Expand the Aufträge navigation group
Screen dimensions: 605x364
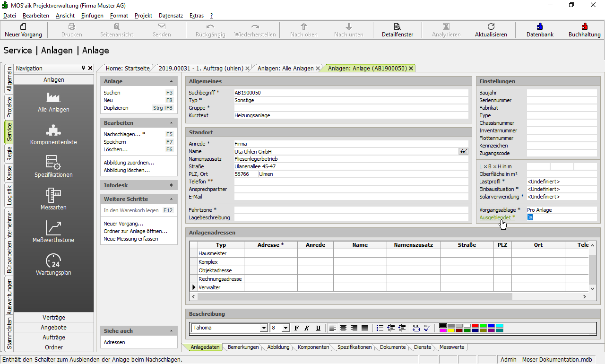click(x=54, y=338)
